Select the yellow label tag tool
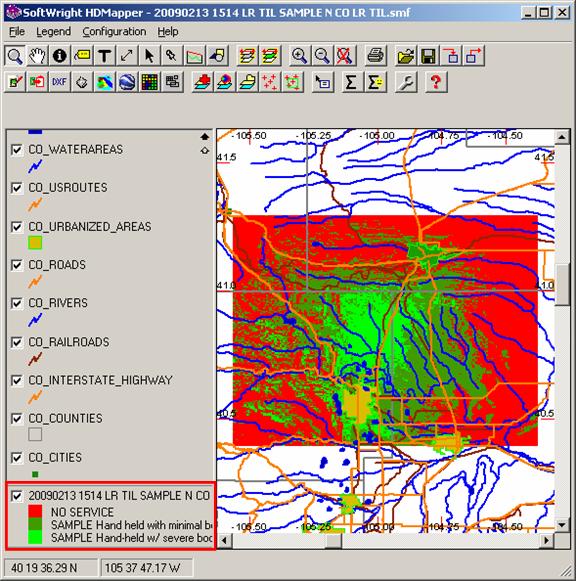The width and height of the screenshot is (576, 581). (x=82, y=56)
